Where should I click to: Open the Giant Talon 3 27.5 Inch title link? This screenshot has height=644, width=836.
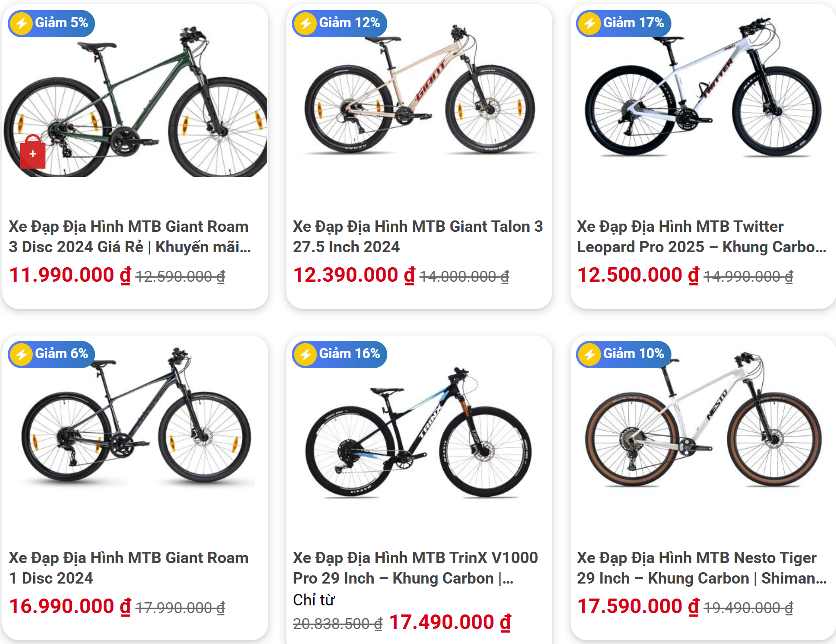pyautogui.click(x=417, y=237)
